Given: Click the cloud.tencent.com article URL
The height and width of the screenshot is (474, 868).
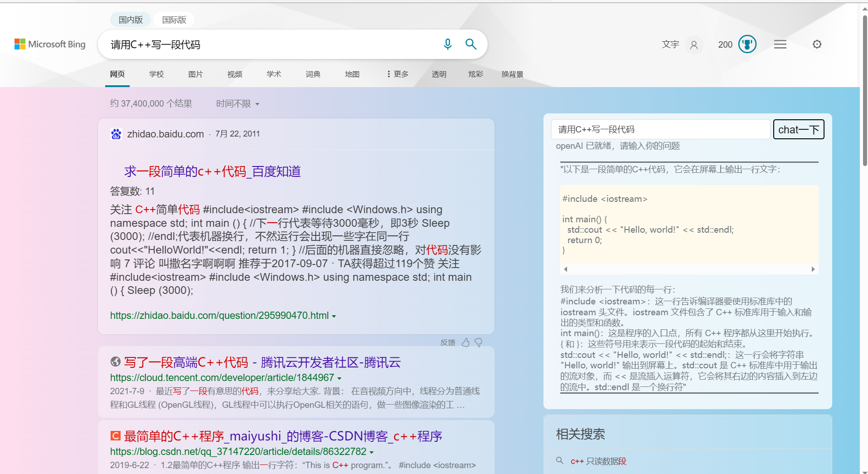Looking at the screenshot, I should tap(222, 377).
